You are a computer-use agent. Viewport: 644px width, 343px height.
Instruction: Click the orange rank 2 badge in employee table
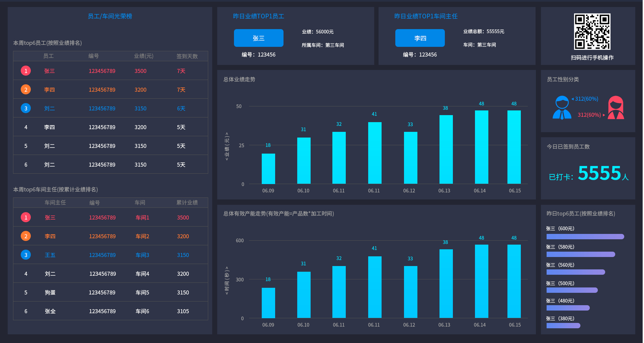[26, 90]
